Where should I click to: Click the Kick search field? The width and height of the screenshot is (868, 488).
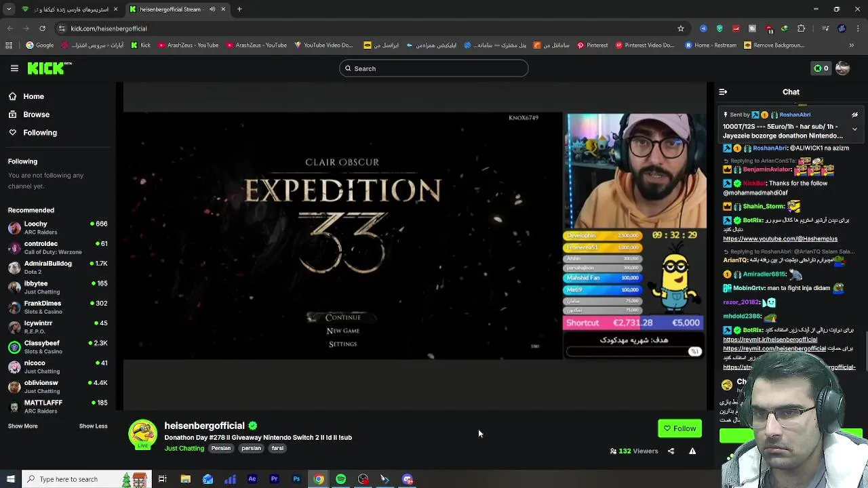(434, 68)
